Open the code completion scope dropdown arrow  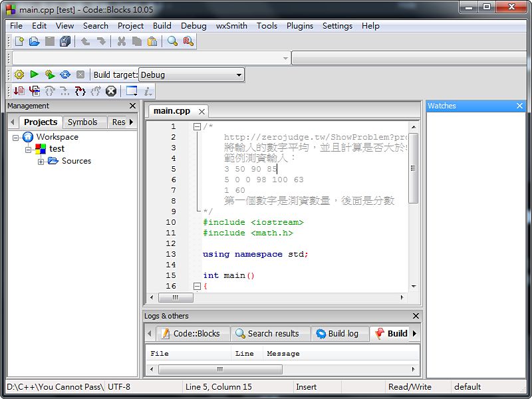click(x=286, y=59)
